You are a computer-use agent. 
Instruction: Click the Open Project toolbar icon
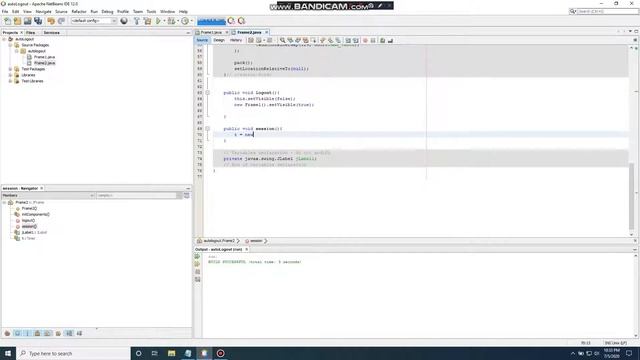[x=27, y=21]
